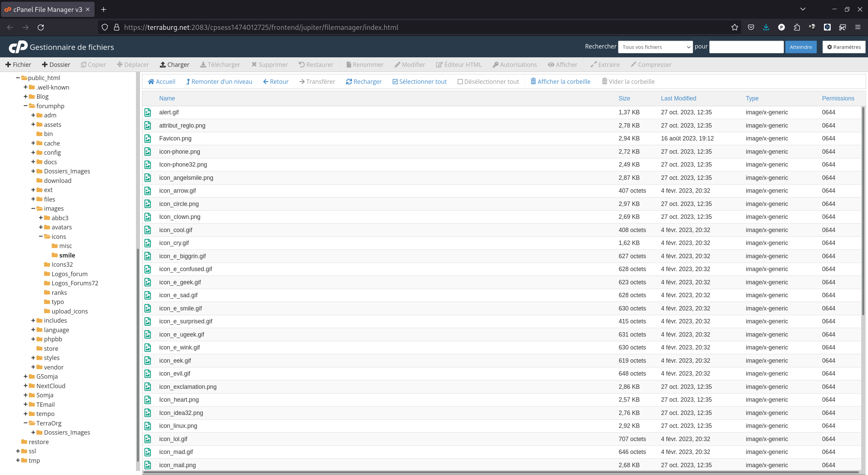
Task: Click Désélectionner tout checkbox
Action: 460,81
